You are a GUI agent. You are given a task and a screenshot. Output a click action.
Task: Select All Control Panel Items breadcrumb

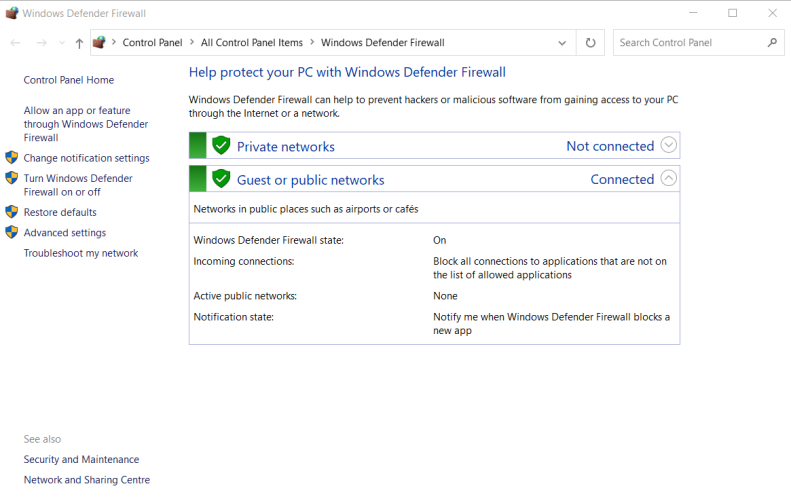coord(252,43)
